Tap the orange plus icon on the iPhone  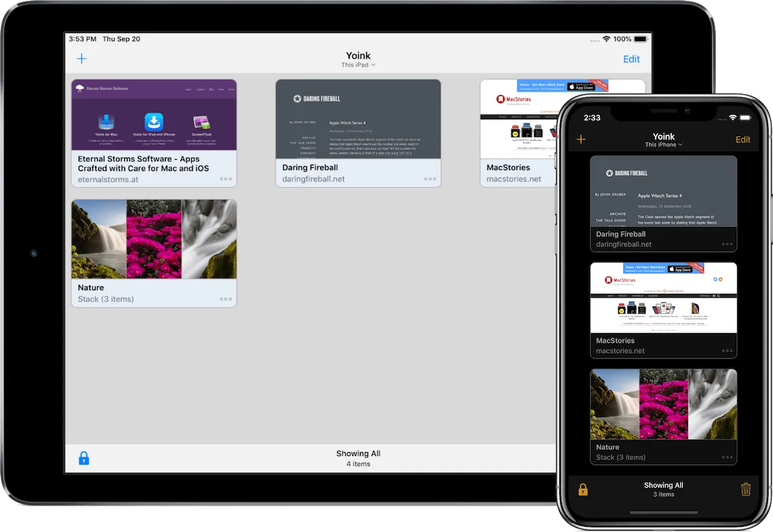click(581, 139)
